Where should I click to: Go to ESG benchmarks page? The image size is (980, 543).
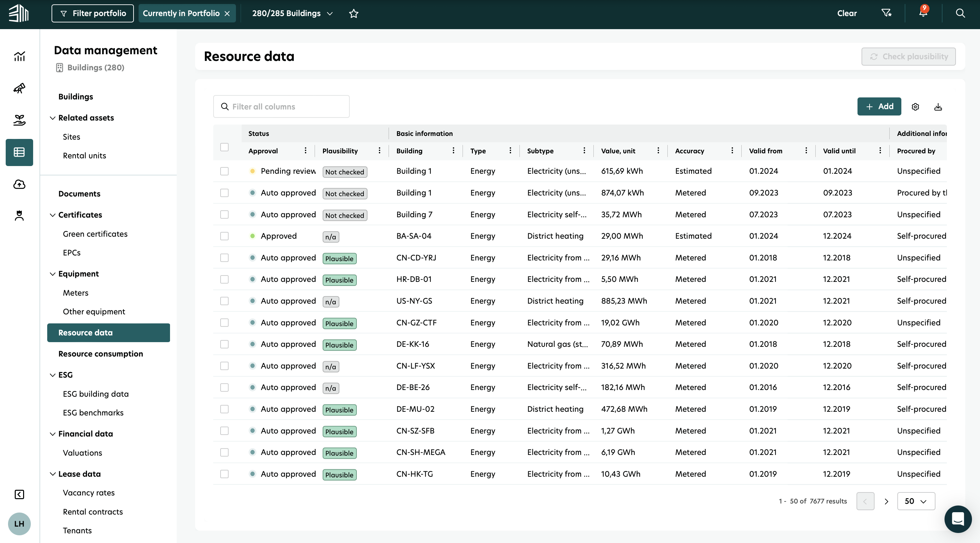pyautogui.click(x=93, y=412)
